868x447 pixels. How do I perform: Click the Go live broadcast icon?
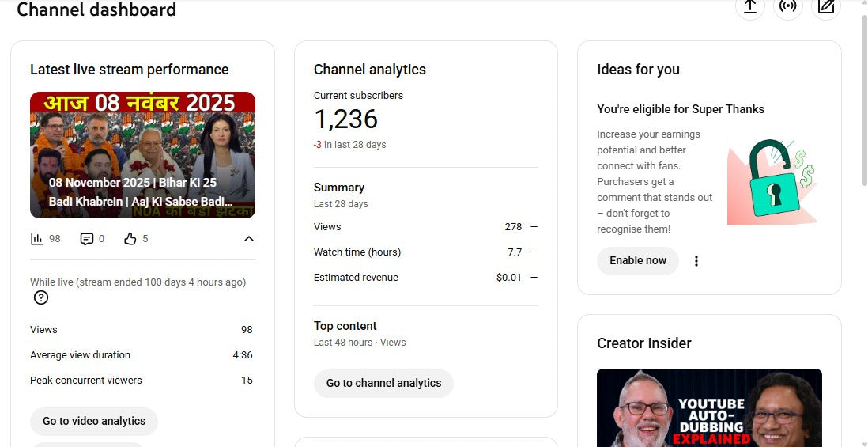787,6
